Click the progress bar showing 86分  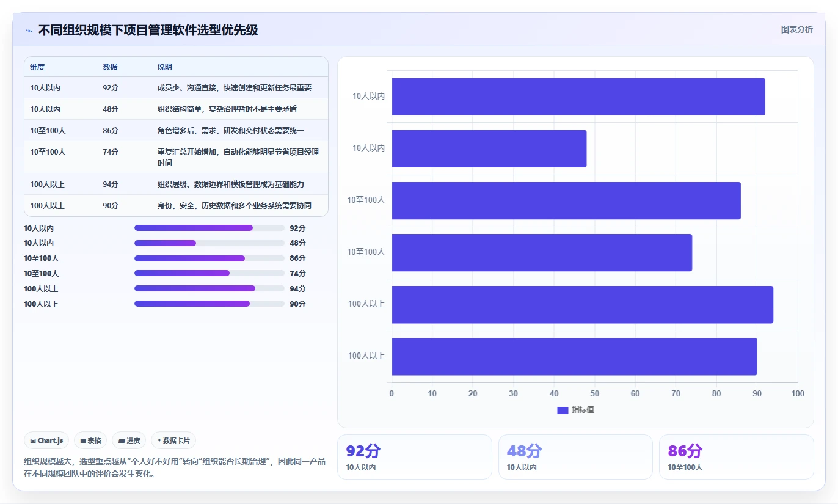click(209, 258)
